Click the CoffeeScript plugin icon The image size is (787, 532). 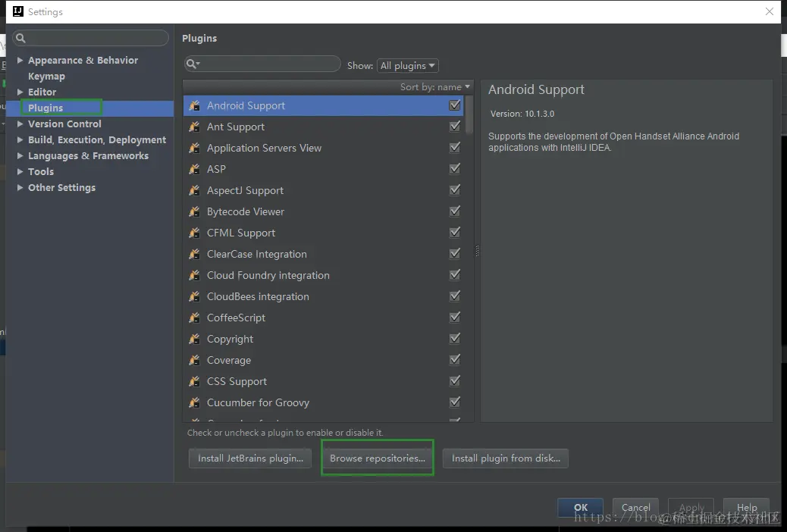click(x=194, y=318)
